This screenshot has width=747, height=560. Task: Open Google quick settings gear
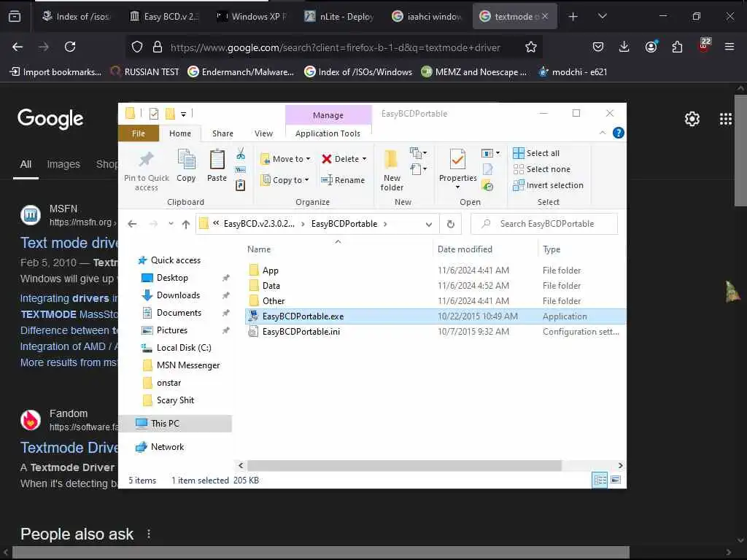pyautogui.click(x=692, y=119)
